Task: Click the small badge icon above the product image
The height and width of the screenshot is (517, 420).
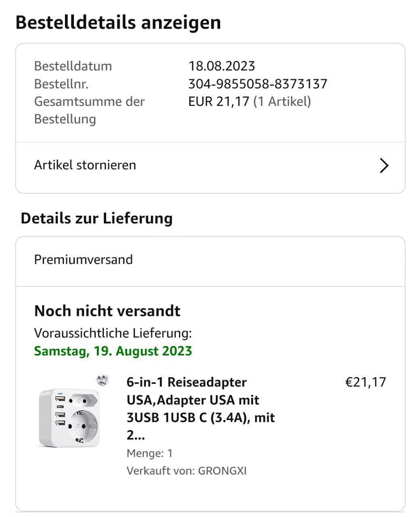Action: pyautogui.click(x=103, y=380)
